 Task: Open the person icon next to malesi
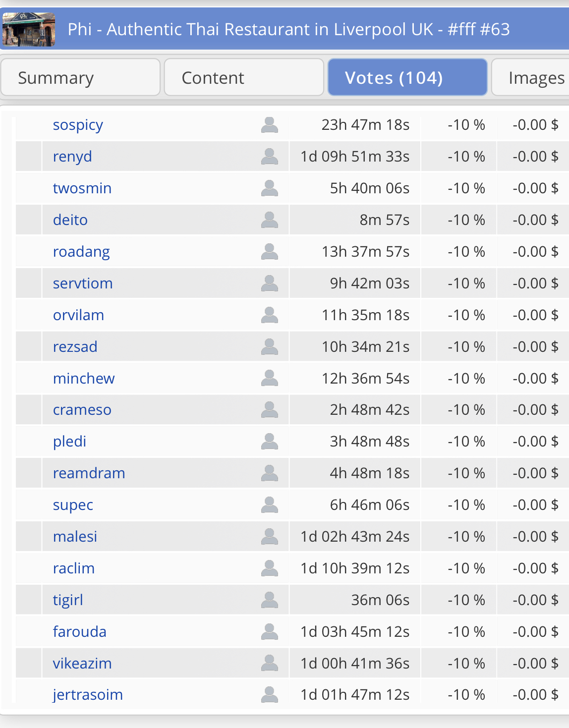click(x=269, y=537)
